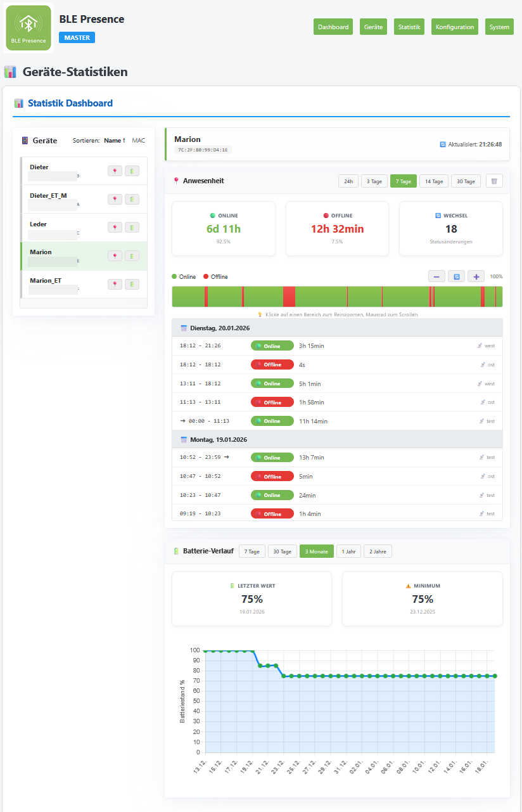Reset timeline zoom with refresh icon
The width and height of the screenshot is (522, 812).
click(x=456, y=276)
